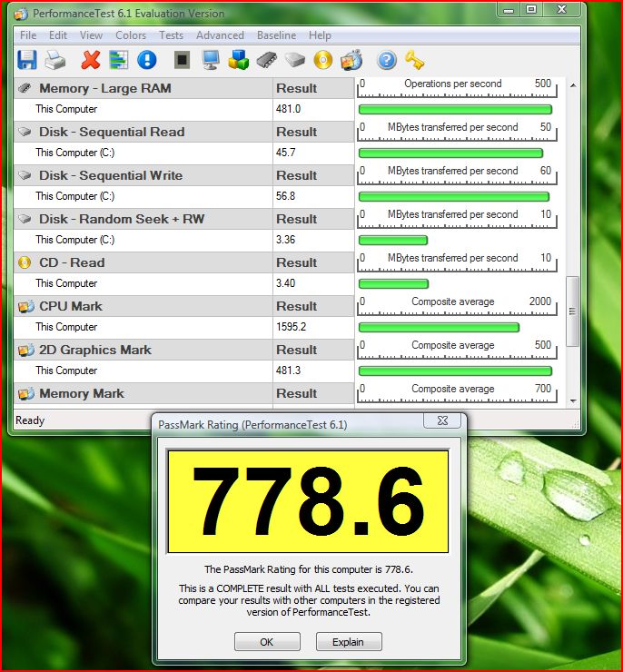Click the 56.8 sequential write result
The height and width of the screenshot is (672, 623).
click(286, 196)
